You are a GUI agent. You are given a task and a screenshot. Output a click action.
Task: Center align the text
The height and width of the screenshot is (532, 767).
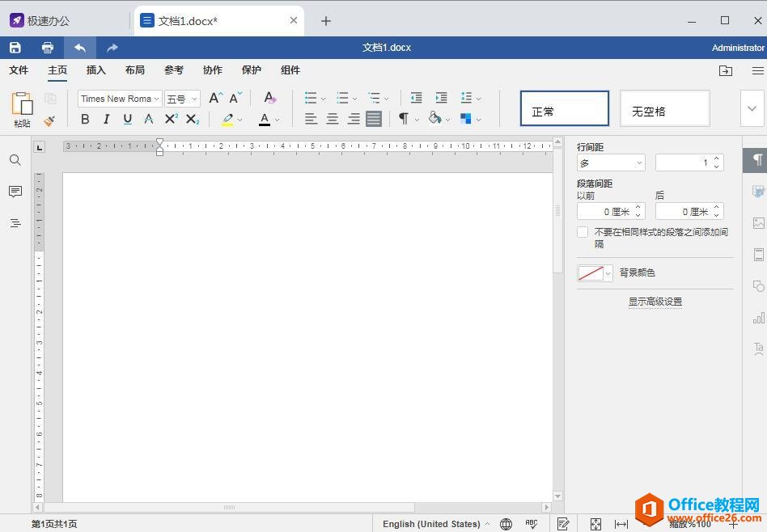333,118
